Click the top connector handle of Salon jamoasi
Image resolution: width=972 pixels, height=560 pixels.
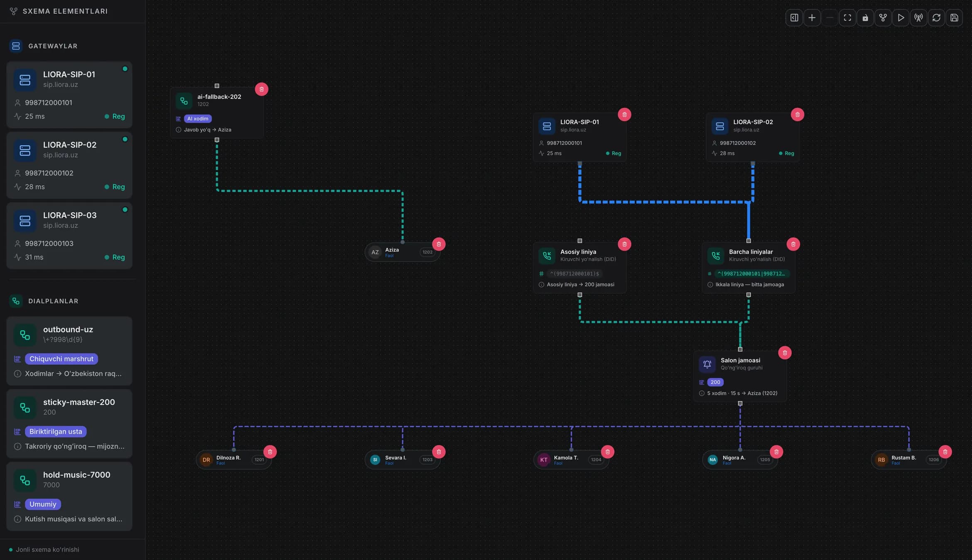[740, 350]
